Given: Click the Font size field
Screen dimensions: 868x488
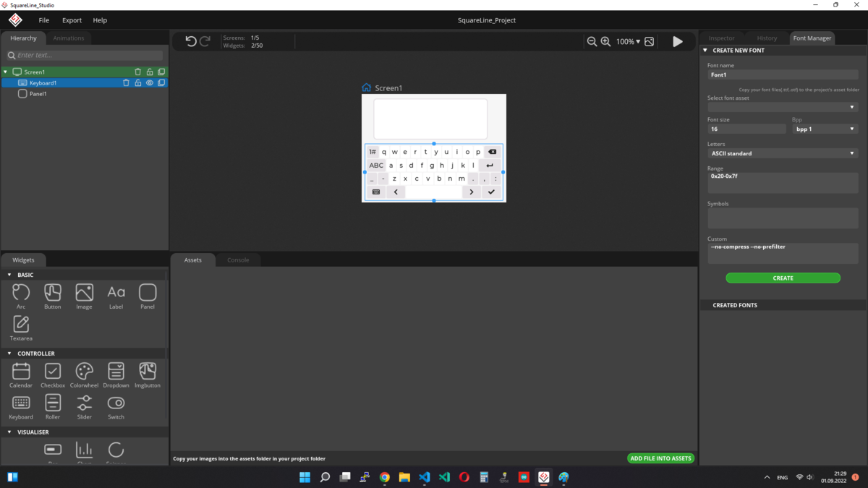Looking at the screenshot, I should coord(746,129).
